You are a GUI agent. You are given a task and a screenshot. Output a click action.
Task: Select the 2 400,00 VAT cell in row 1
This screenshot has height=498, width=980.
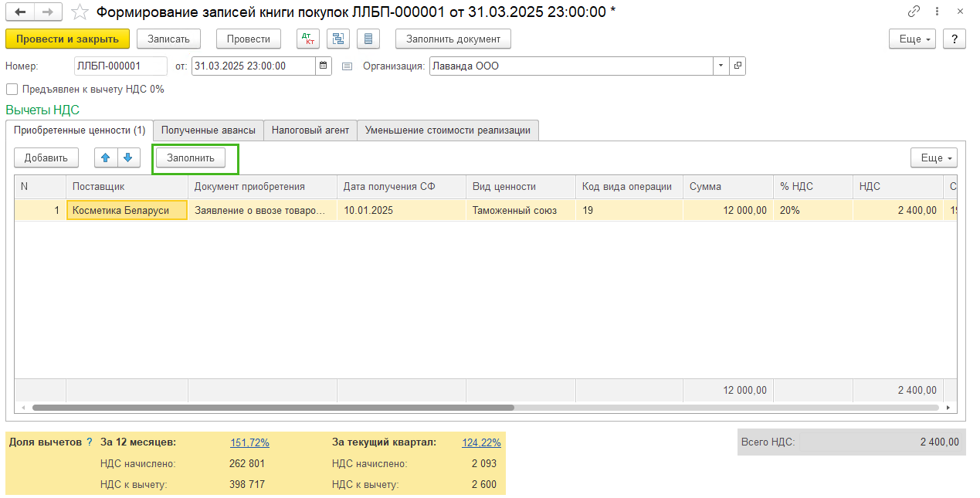click(x=898, y=210)
